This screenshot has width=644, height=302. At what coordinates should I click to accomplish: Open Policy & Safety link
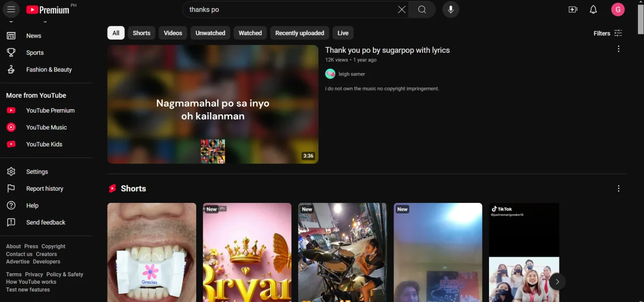point(65,274)
